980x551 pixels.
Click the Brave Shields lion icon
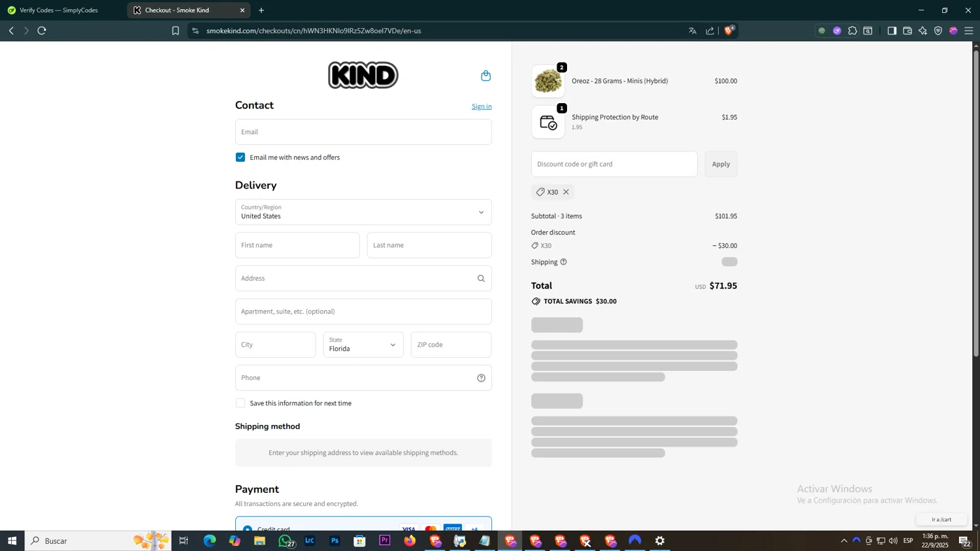728,31
